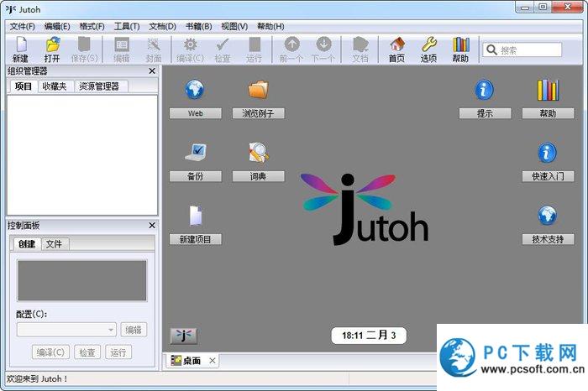Viewport: 588px width, 391px height.
Task: Click the clock display 18:11 二月 3
Action: point(369,335)
